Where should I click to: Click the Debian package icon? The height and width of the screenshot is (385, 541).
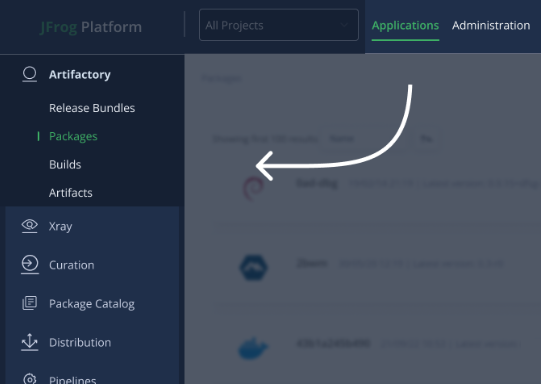(x=254, y=188)
